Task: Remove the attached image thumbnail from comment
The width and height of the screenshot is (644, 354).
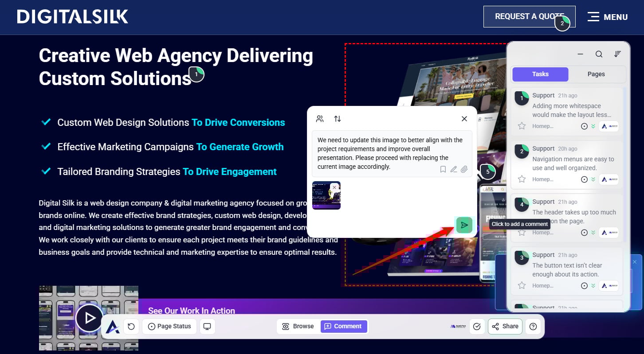Action: tap(334, 187)
